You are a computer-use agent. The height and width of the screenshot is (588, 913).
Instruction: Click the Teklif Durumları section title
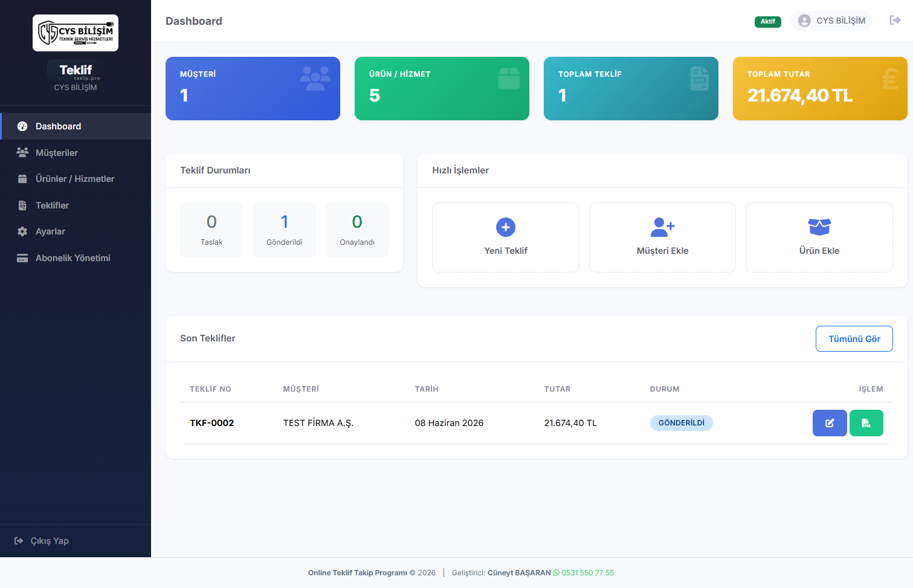coord(215,170)
